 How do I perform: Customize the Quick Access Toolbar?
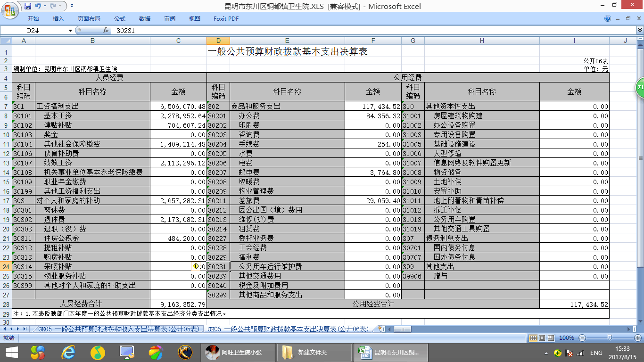(x=71, y=6)
